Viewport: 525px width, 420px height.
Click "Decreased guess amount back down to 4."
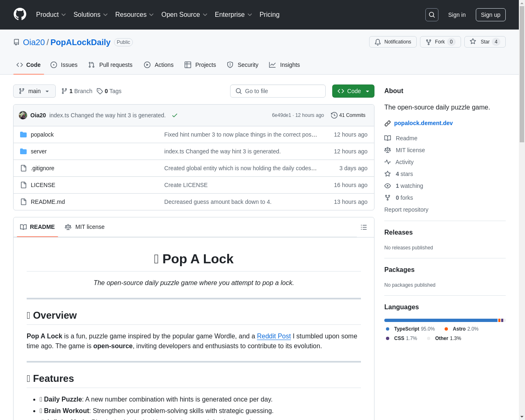tap(218, 202)
